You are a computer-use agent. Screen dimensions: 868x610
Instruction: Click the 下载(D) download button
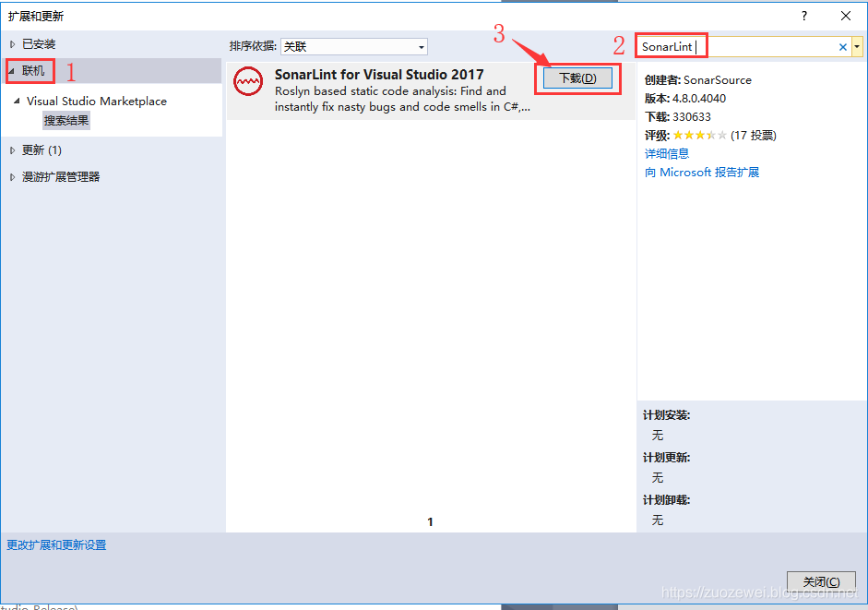click(x=577, y=78)
